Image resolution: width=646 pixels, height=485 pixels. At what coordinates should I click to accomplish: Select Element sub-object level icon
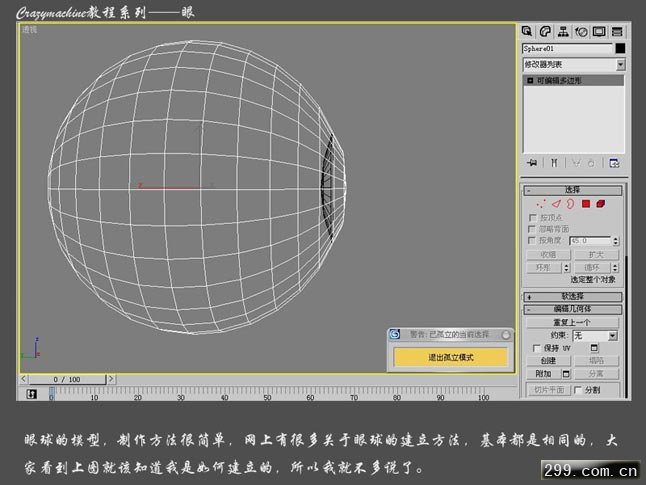[601, 204]
